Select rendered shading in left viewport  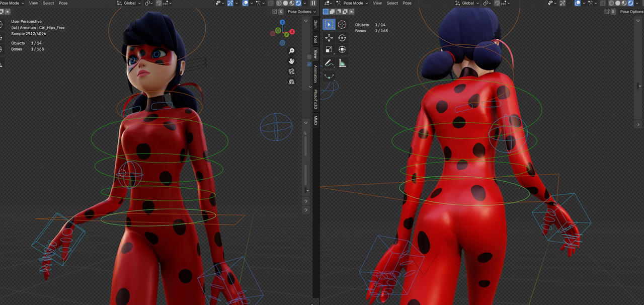click(298, 3)
